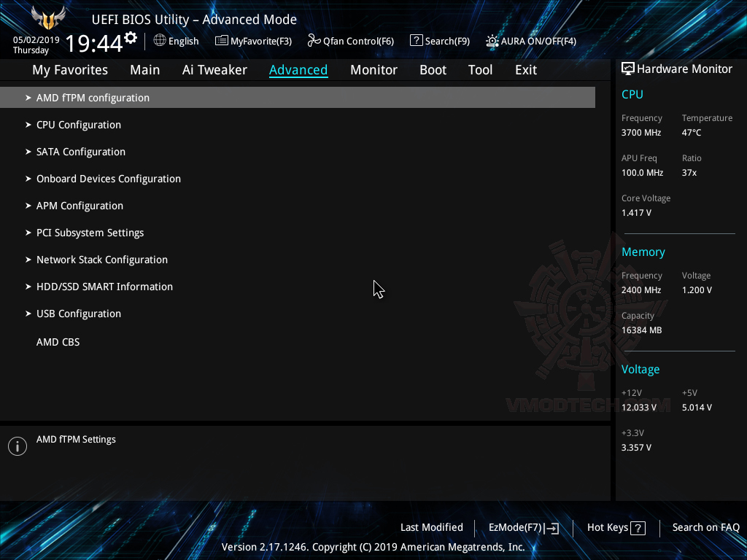Click the 2400 MHz memory frequency value
The height and width of the screenshot is (560, 747).
(641, 290)
